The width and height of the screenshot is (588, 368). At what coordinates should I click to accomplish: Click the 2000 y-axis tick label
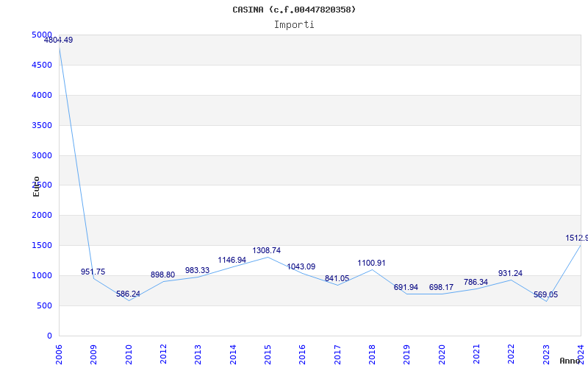[x=42, y=215]
